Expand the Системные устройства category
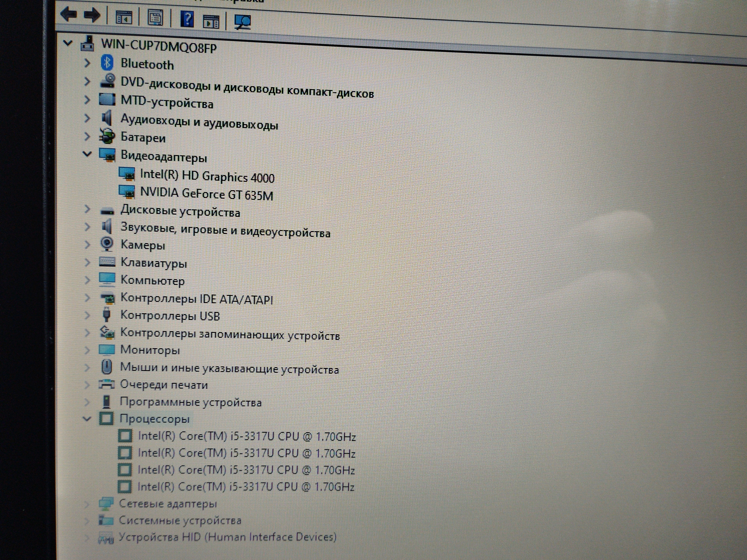Viewport: 747px width, 560px height. 87,520
